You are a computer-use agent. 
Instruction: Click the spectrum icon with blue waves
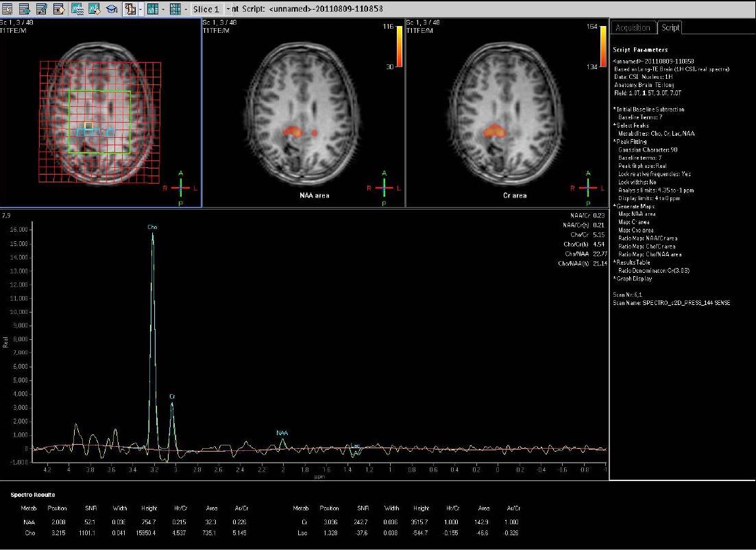(77, 9)
